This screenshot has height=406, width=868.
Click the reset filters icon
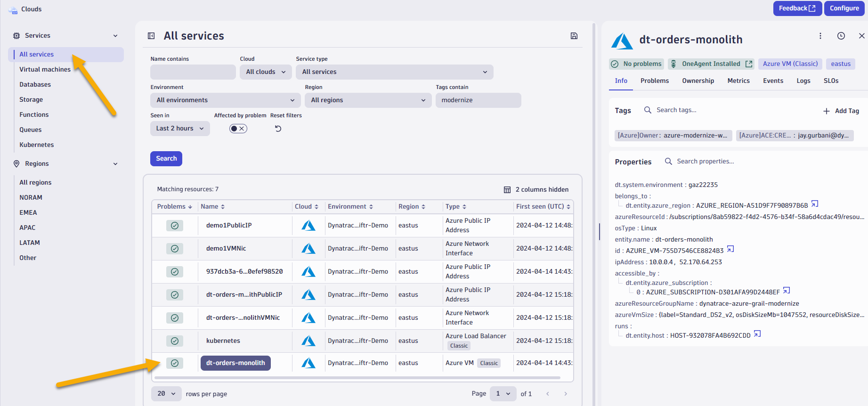[278, 129]
